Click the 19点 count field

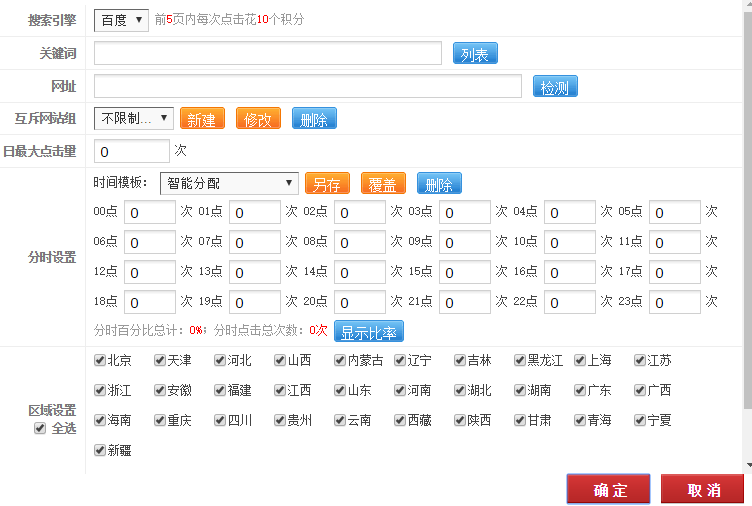[x=255, y=302]
